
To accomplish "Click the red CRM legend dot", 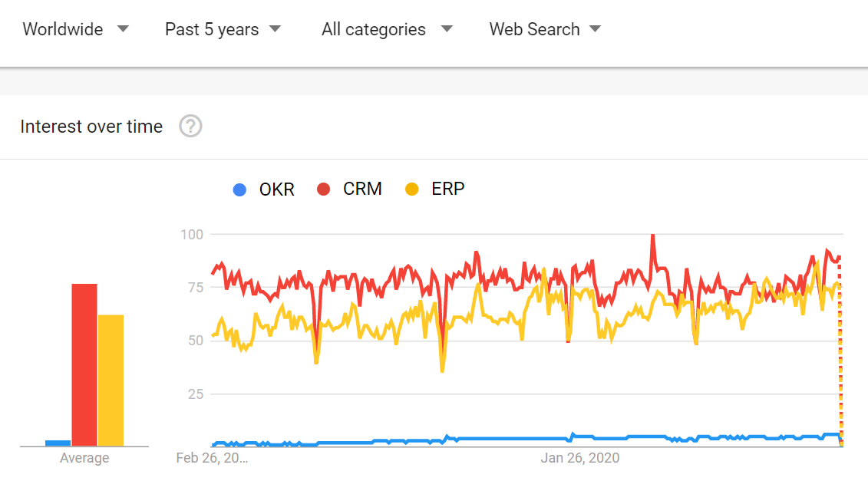I will tap(323, 189).
